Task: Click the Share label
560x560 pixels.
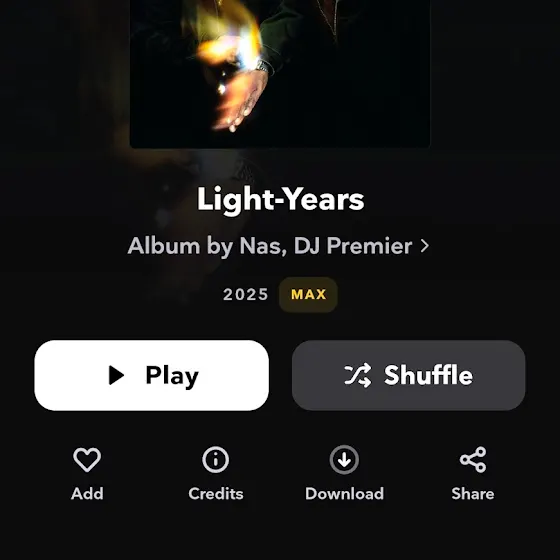Action: [x=473, y=494]
